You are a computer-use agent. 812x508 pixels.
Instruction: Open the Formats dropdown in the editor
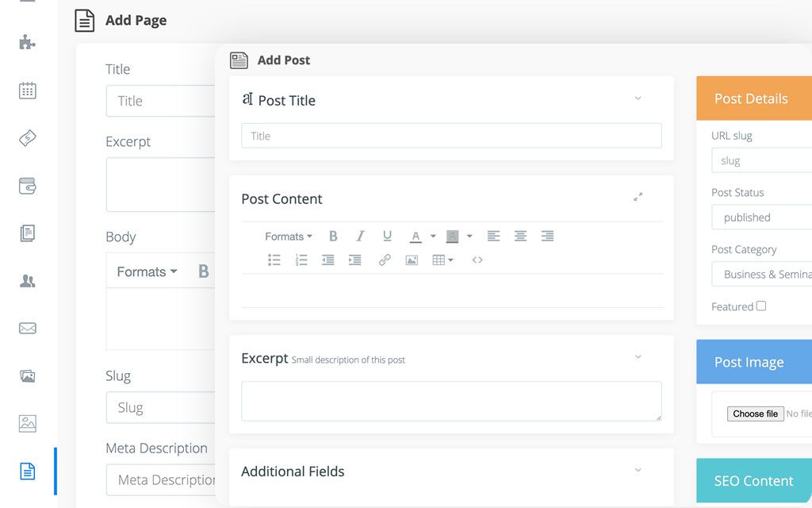(287, 236)
